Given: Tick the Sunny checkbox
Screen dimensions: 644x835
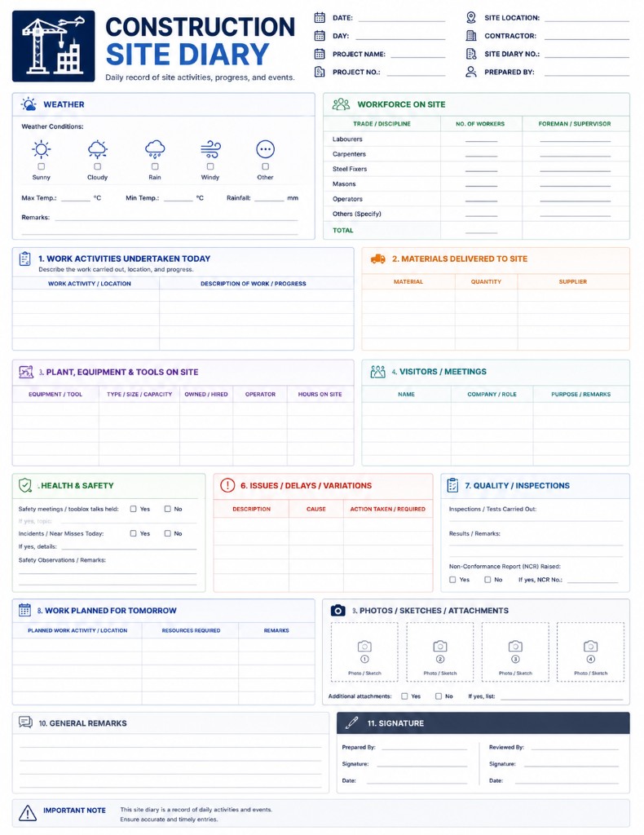Looking at the screenshot, I should tap(41, 166).
